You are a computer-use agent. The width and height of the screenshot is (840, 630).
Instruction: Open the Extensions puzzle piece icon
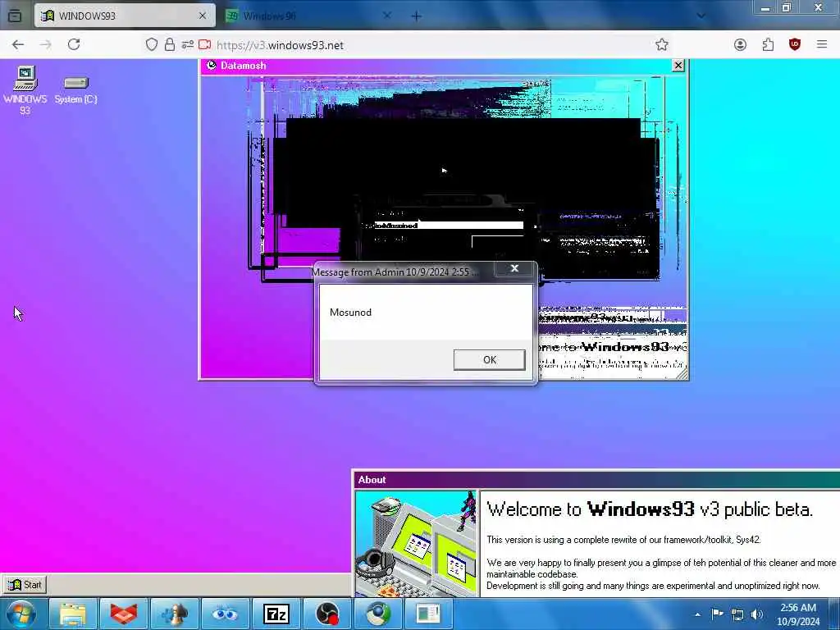768,44
